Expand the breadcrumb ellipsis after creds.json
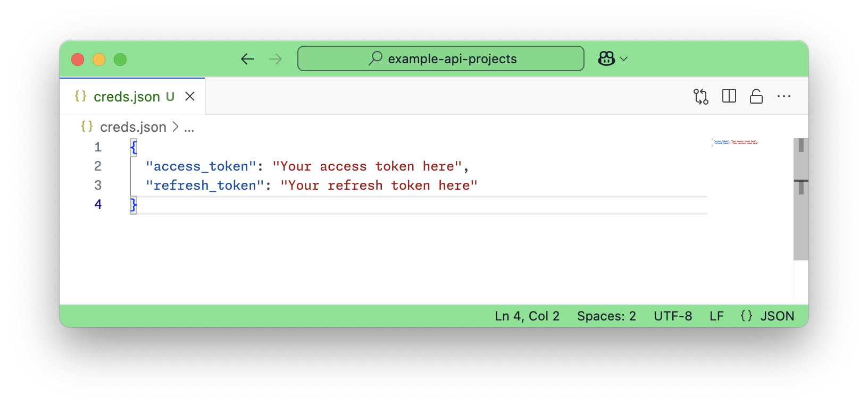The width and height of the screenshot is (868, 406). click(x=190, y=127)
